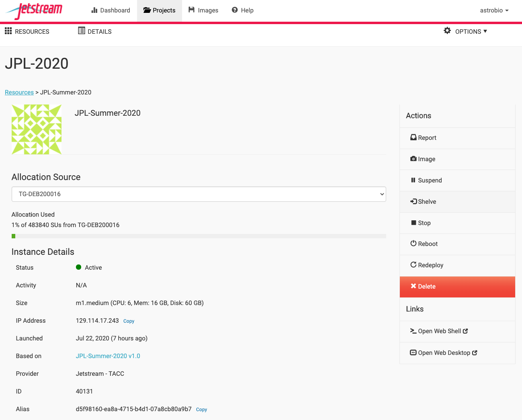The width and height of the screenshot is (522, 420).
Task: Click the Resources grid icon
Action: point(8,31)
